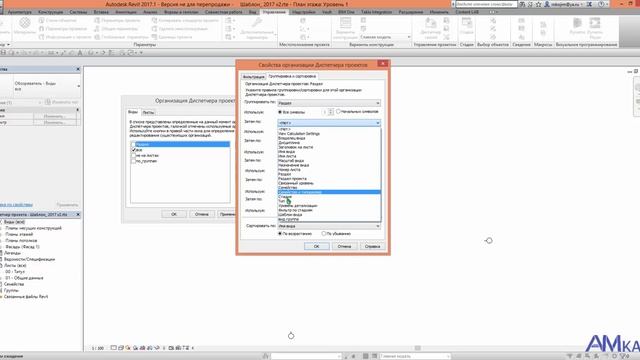Click Удалить неиспользуемые purge tool
Image resolution: width=640 pixels, height=360 pixels.
point(180,29)
